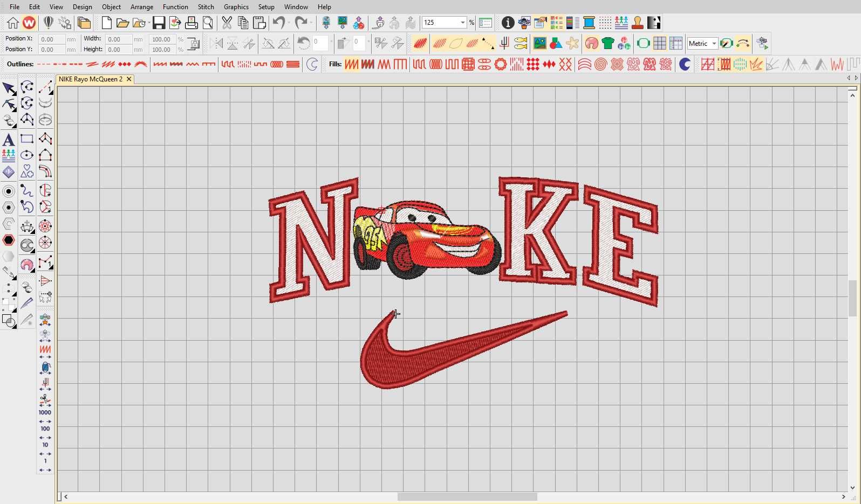Expand the redo history arrow
Viewport: 861px width, 504px height.
pyautogui.click(x=311, y=23)
